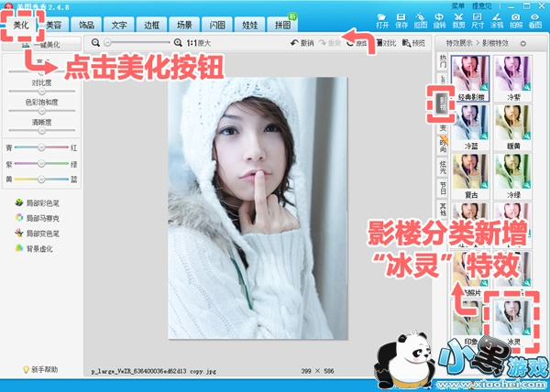This screenshot has width=550, height=392.
Task: Open 新手帮助 beginner help
Action: [40, 369]
